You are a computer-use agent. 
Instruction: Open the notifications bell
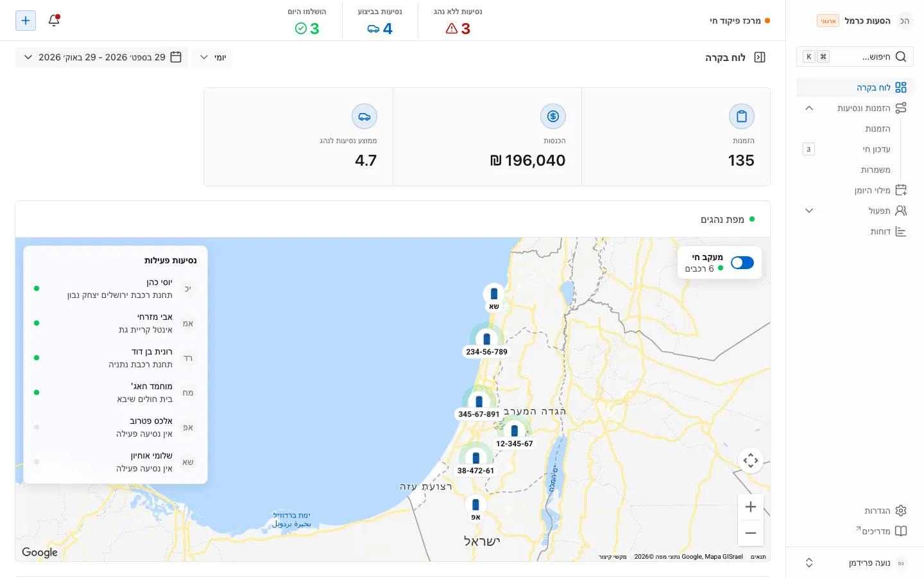click(x=54, y=21)
